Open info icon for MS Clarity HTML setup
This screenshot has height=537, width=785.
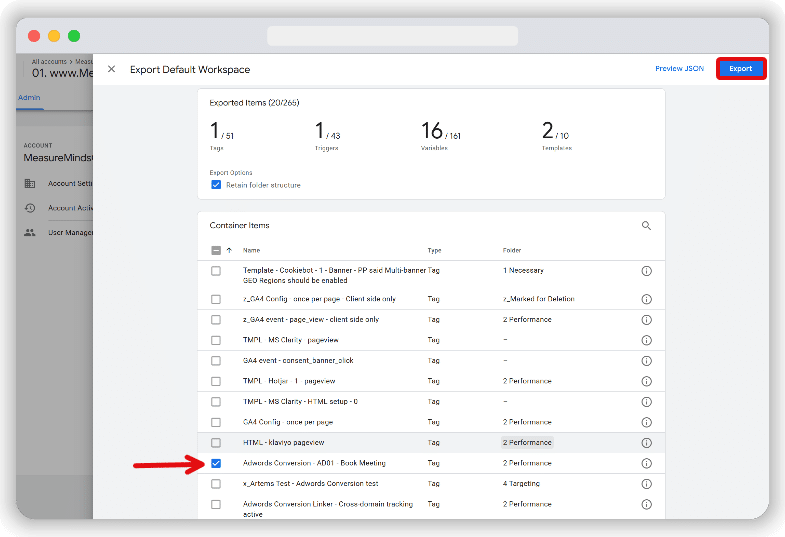[x=646, y=402]
